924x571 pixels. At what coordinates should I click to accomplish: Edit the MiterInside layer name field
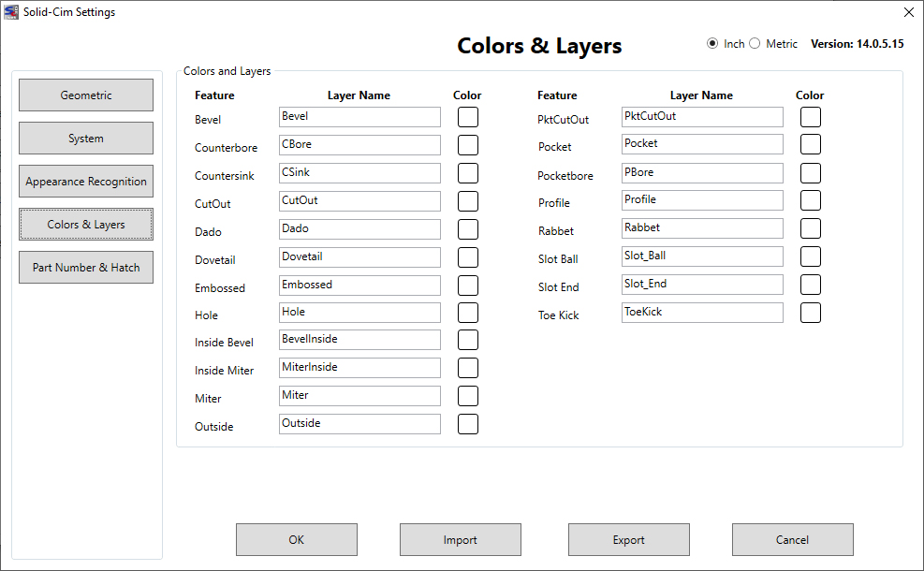pos(359,368)
